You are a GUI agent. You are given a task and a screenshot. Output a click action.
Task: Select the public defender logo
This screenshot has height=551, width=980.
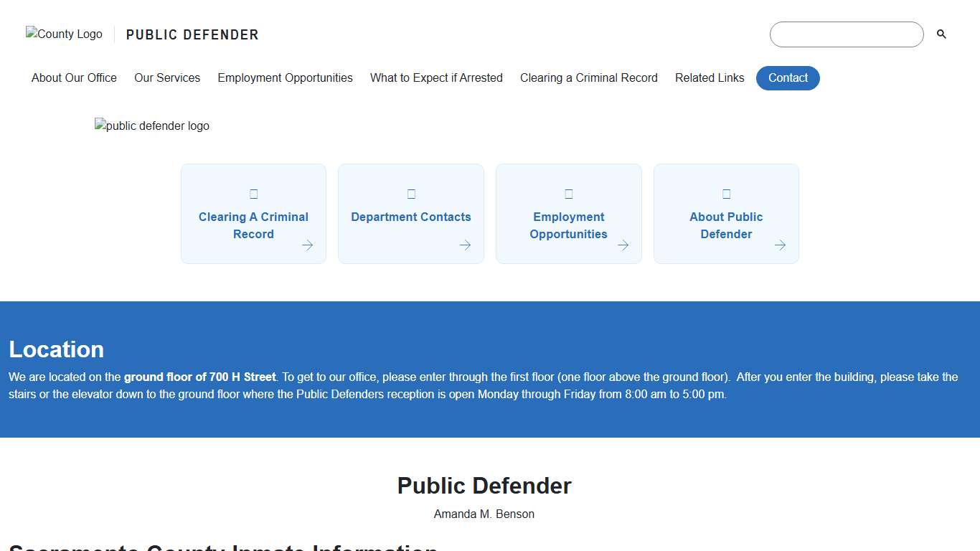tap(151, 126)
